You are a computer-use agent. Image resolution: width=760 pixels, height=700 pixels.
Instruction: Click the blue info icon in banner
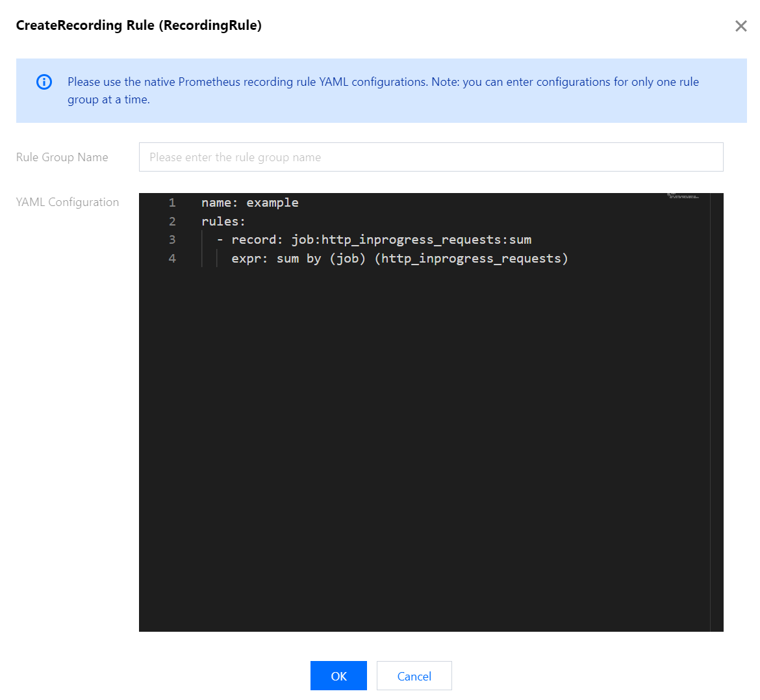point(44,82)
